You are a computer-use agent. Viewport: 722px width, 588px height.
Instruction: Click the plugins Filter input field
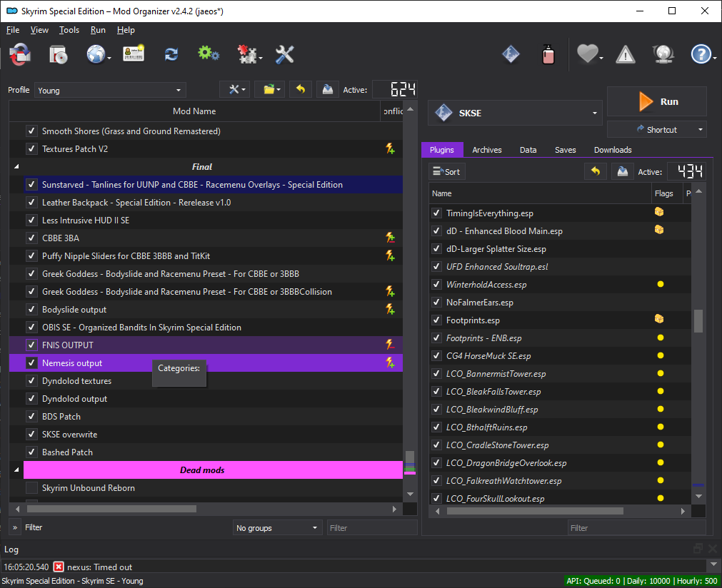(636, 528)
